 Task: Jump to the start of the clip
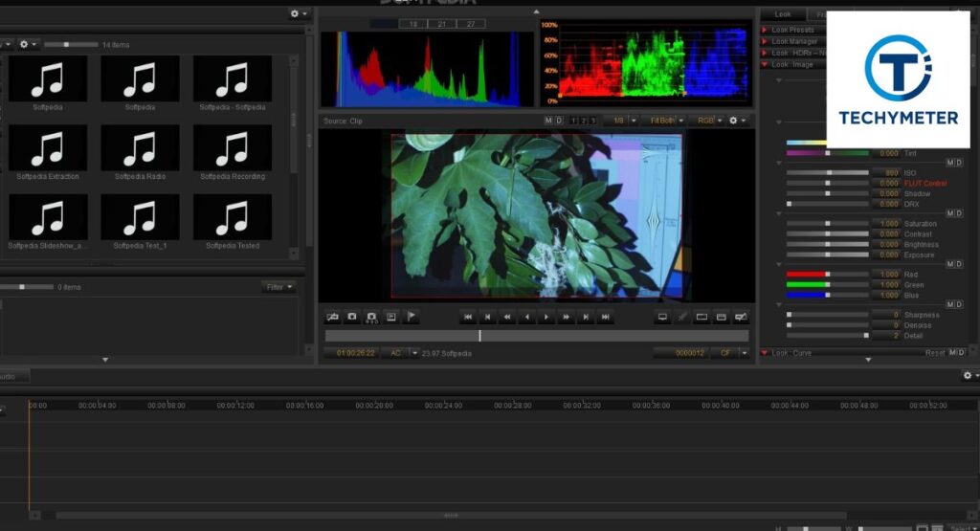point(467,318)
